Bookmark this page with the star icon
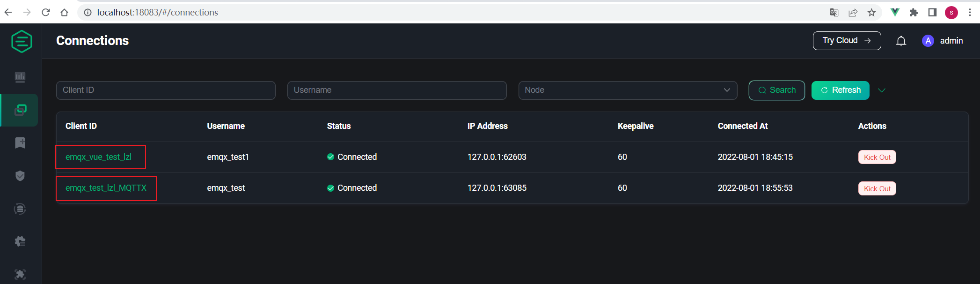 coord(871,13)
